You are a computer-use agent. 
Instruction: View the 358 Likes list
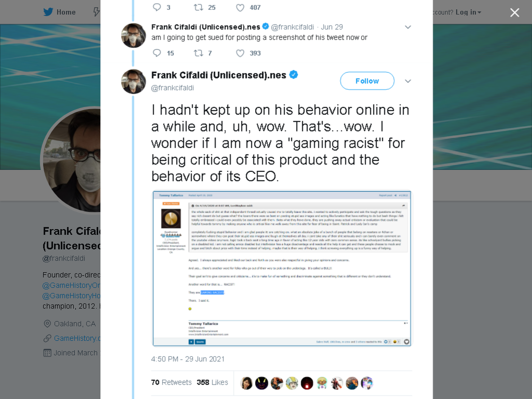(212, 382)
